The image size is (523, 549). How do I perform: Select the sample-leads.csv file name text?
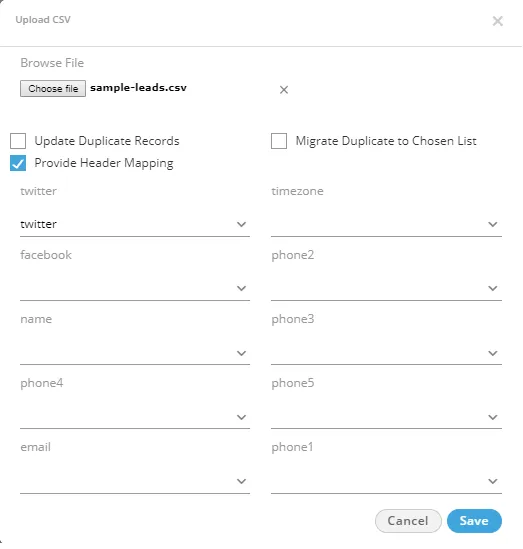(x=138, y=88)
